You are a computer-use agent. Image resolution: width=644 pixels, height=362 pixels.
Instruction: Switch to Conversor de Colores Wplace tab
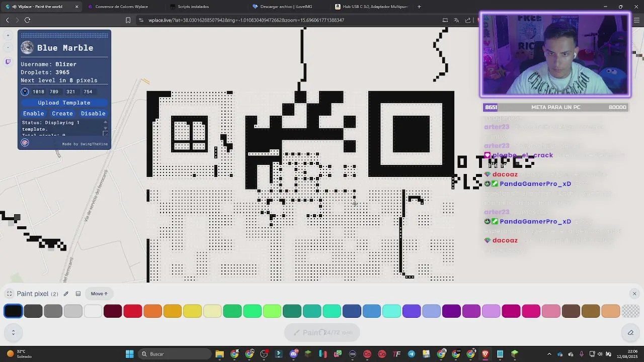click(121, 7)
